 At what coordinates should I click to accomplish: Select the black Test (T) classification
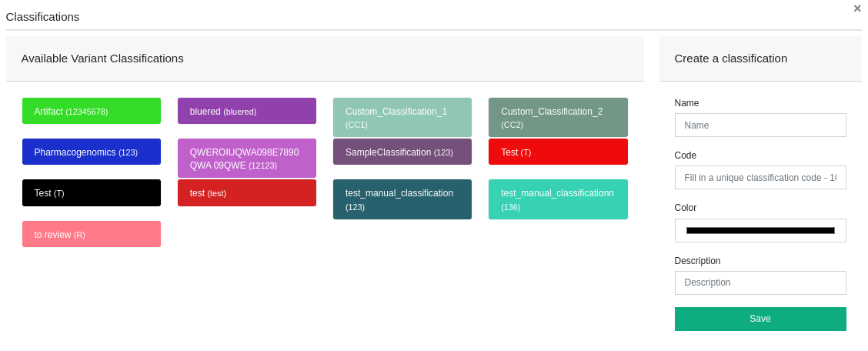91,192
